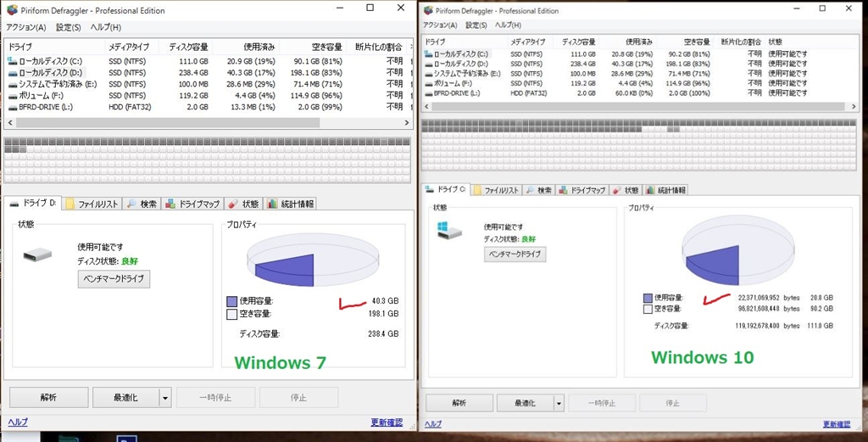Click the 解析 button in left window
The image size is (868, 442).
pyautogui.click(x=48, y=398)
